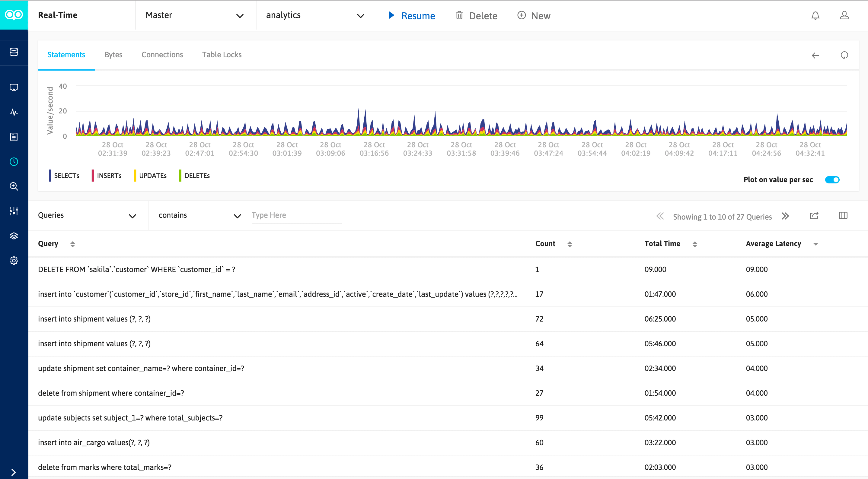Click the Delete session button
Image resolution: width=868 pixels, height=479 pixels.
477,16
